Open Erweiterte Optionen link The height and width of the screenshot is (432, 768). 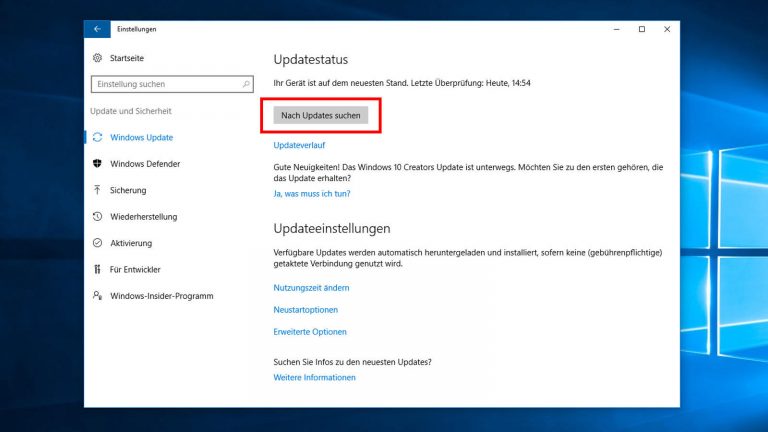(310, 332)
